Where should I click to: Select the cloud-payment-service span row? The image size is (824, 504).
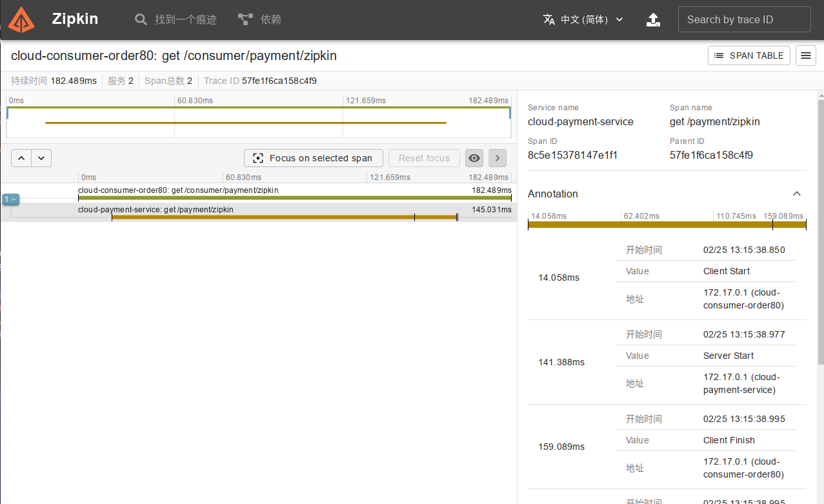click(x=258, y=212)
